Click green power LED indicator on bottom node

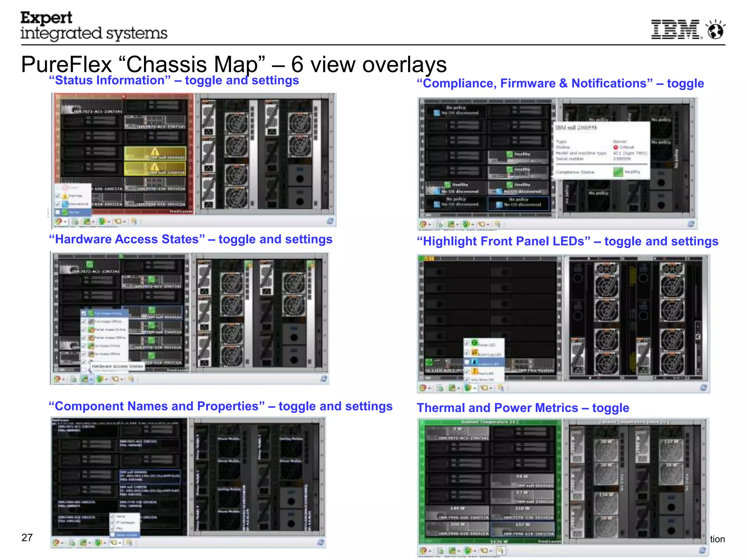(x=429, y=362)
